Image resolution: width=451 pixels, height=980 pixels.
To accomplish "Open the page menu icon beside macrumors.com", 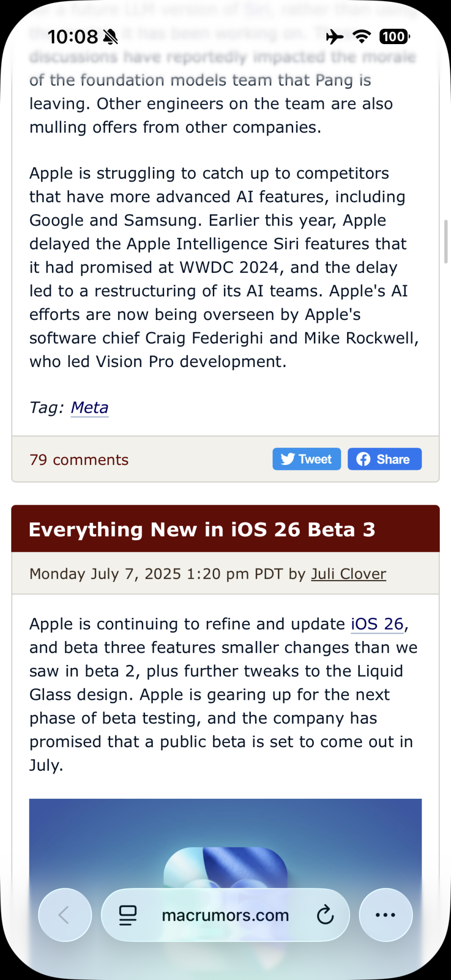I will pyautogui.click(x=128, y=915).
